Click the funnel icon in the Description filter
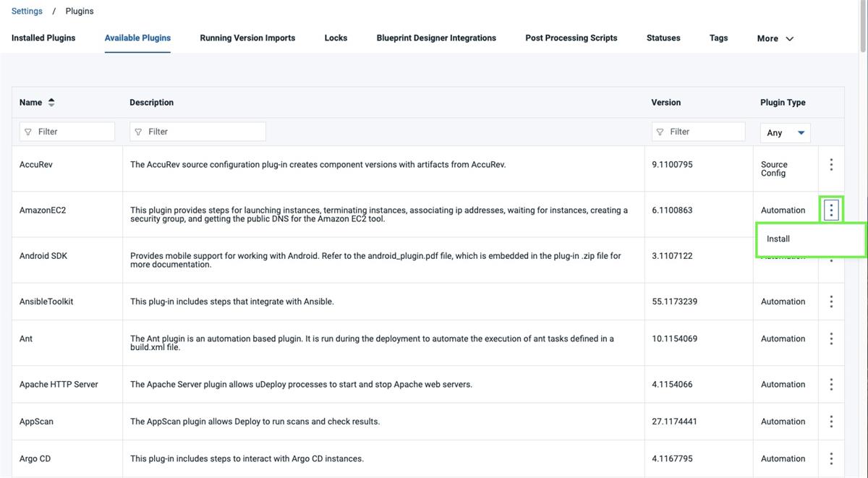This screenshot has width=868, height=478. click(x=138, y=131)
